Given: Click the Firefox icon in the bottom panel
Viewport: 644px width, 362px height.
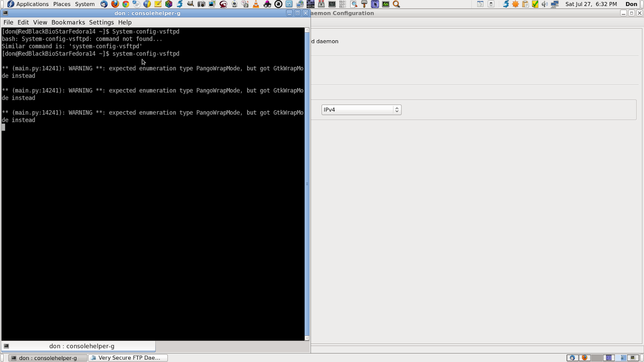Looking at the screenshot, I should click(584, 358).
